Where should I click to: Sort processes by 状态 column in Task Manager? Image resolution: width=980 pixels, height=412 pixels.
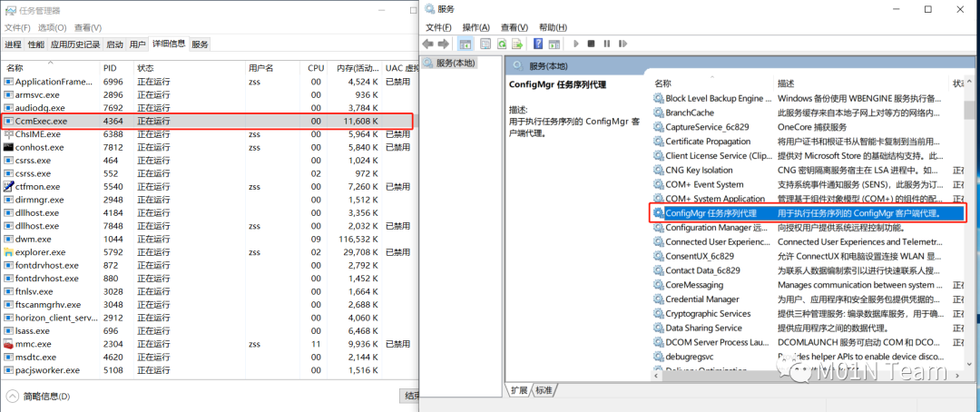tap(190, 67)
